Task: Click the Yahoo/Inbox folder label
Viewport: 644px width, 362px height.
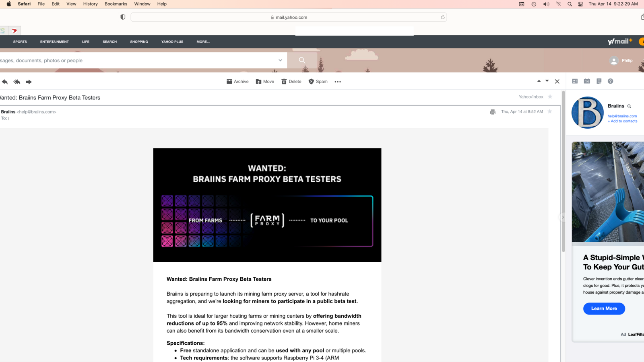Action: pyautogui.click(x=531, y=97)
